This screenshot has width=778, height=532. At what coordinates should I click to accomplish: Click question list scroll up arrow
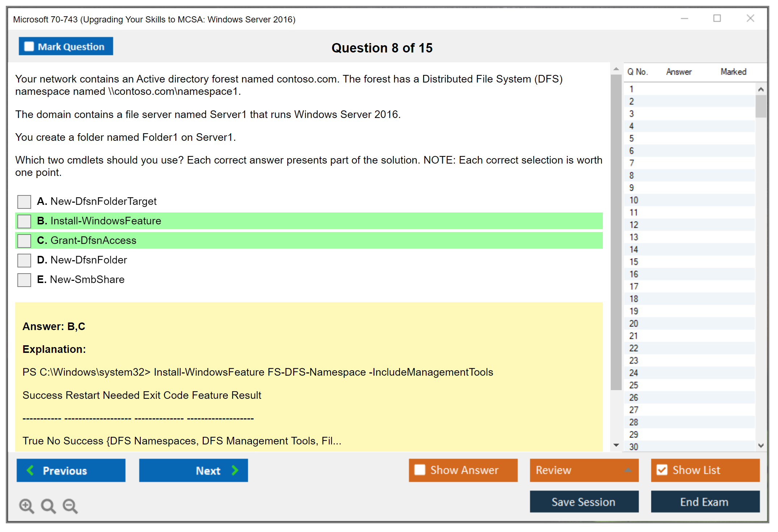(761, 89)
